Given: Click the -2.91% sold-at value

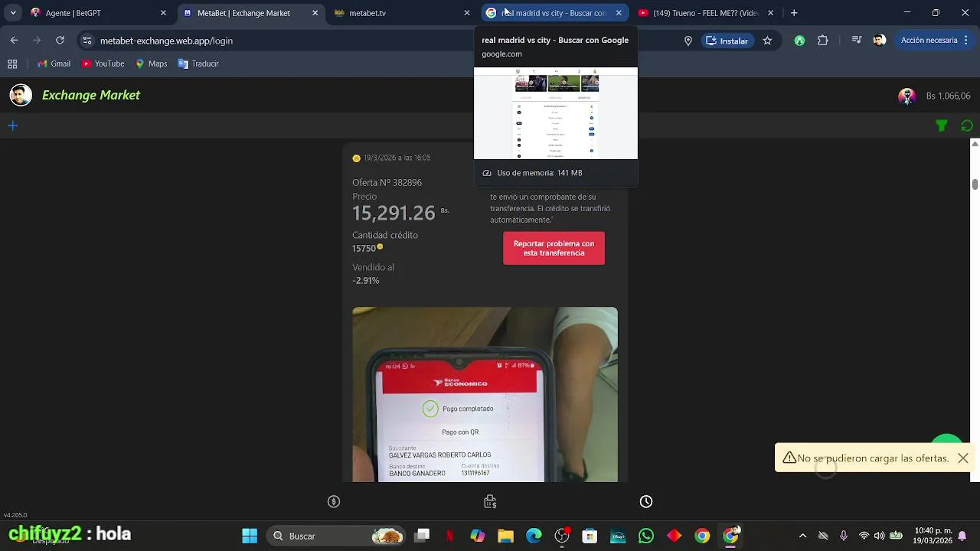Looking at the screenshot, I should [366, 281].
